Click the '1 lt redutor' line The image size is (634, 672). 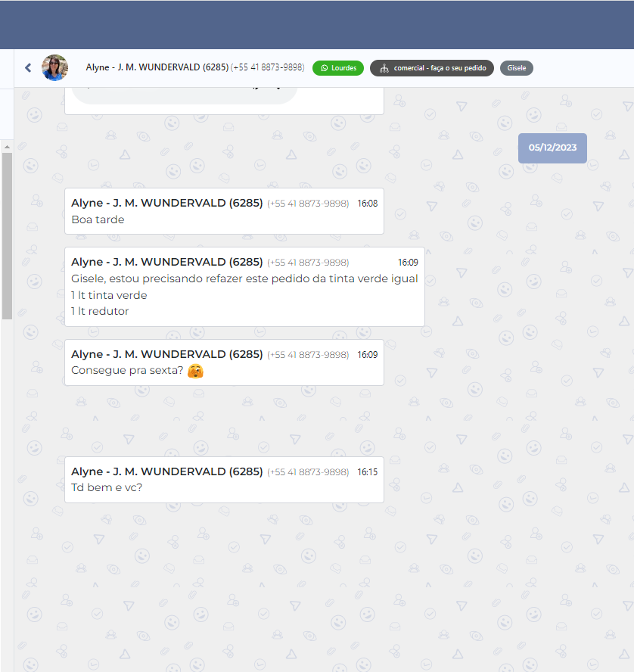pos(100,311)
